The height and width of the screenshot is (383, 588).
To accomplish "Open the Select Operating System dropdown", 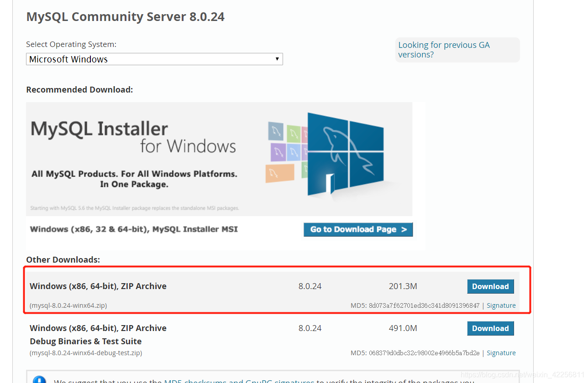I will pyautogui.click(x=154, y=59).
